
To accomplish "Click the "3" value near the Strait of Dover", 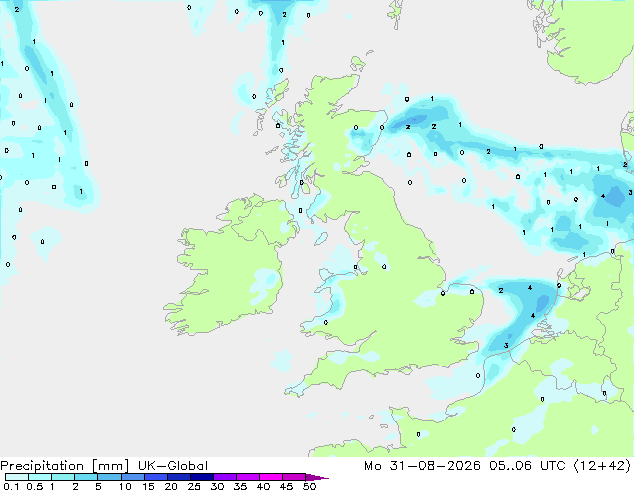I will click(x=506, y=345).
